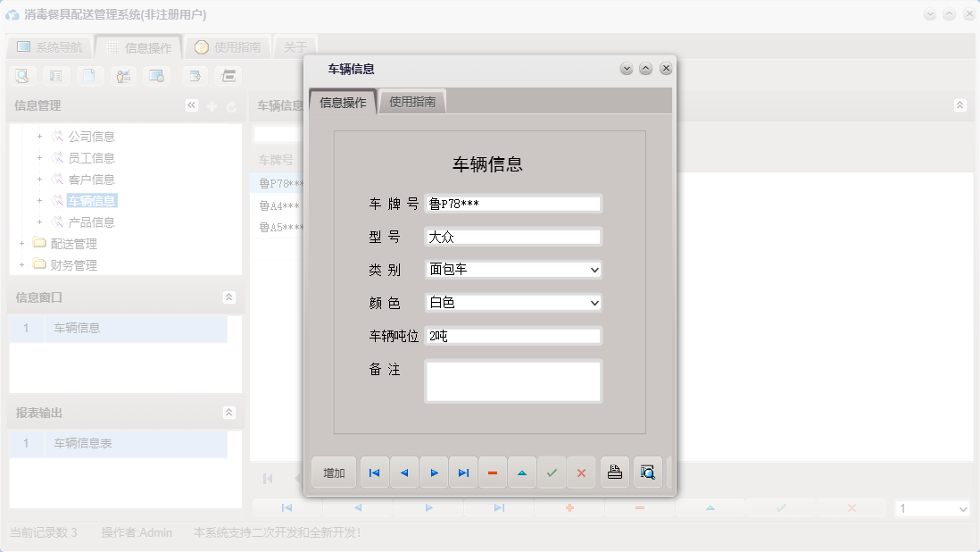Collapse the 信息管理 panel

191,105
